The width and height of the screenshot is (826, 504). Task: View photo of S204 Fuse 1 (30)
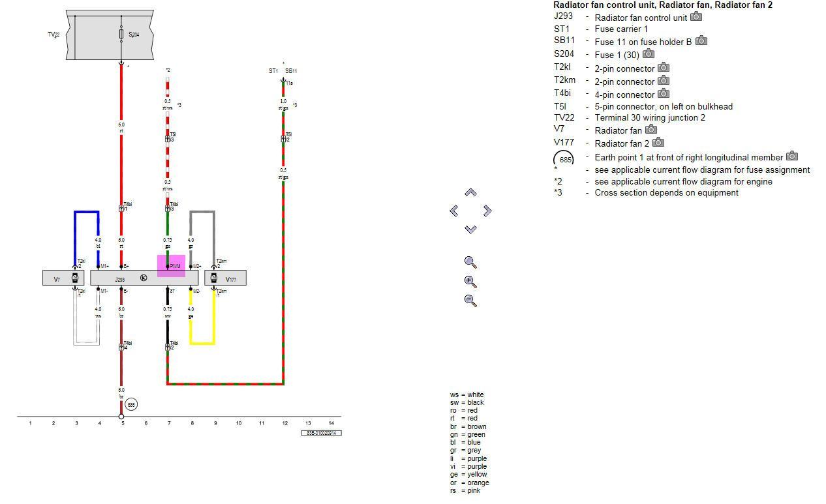click(x=649, y=53)
